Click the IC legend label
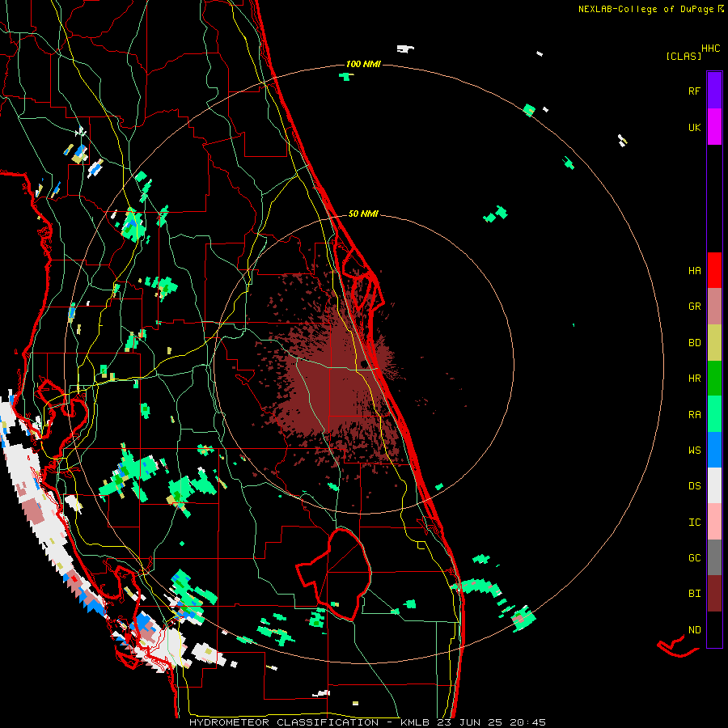Viewport: 728px width, 728px height. [694, 523]
